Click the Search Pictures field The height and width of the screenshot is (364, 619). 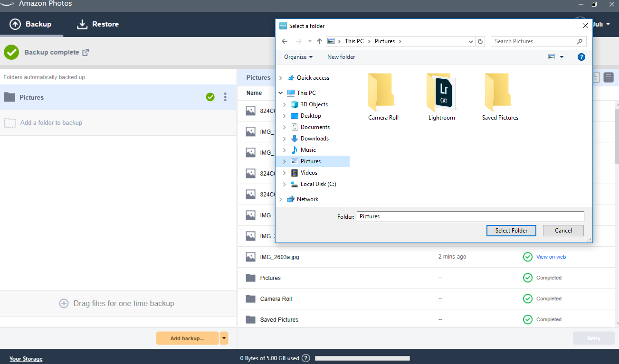pyautogui.click(x=539, y=41)
